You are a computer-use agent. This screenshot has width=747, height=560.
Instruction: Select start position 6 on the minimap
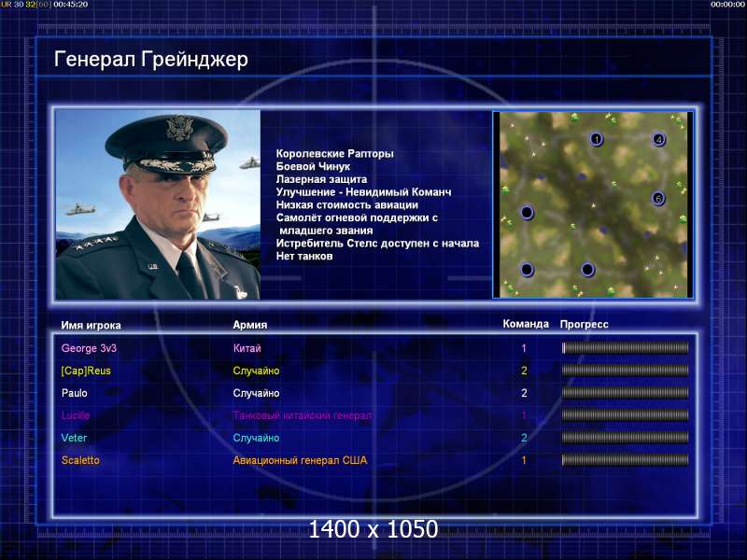point(658,198)
